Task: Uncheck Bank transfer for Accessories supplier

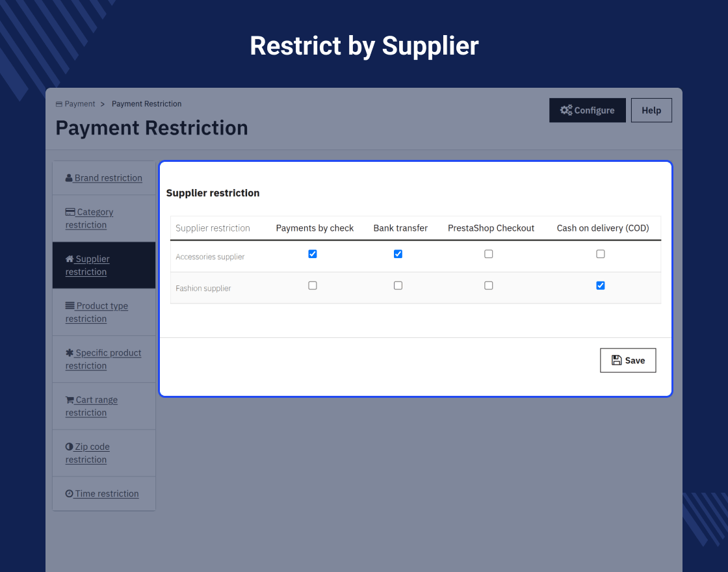Action: (398, 254)
